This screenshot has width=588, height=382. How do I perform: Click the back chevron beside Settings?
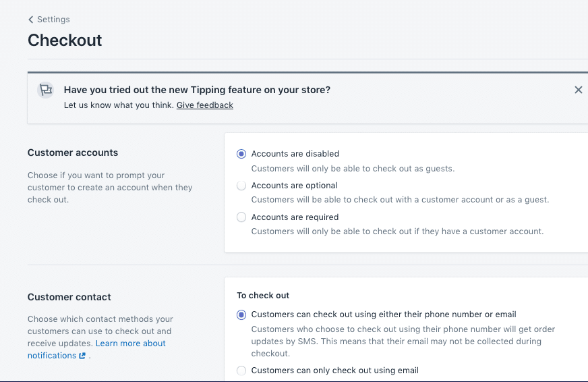tap(31, 20)
